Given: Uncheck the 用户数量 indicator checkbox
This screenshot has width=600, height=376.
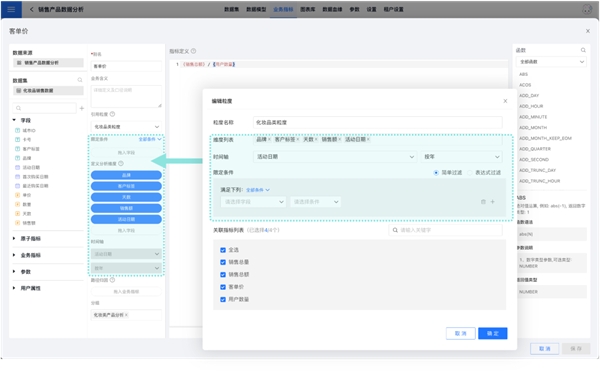Looking at the screenshot, I should [x=223, y=299].
